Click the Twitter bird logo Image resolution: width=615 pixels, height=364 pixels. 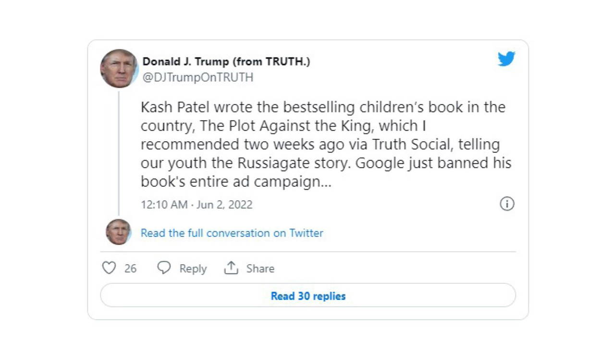(506, 59)
